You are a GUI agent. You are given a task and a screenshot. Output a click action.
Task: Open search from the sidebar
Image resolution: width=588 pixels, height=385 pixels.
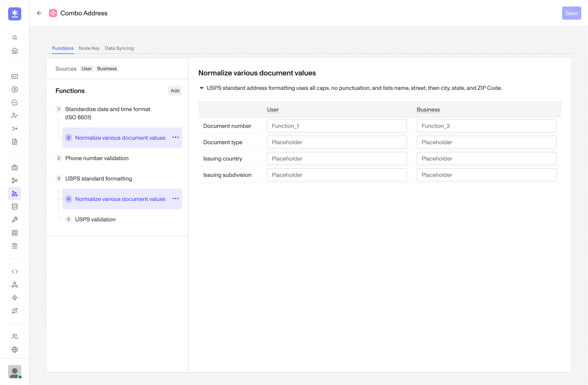click(15, 38)
